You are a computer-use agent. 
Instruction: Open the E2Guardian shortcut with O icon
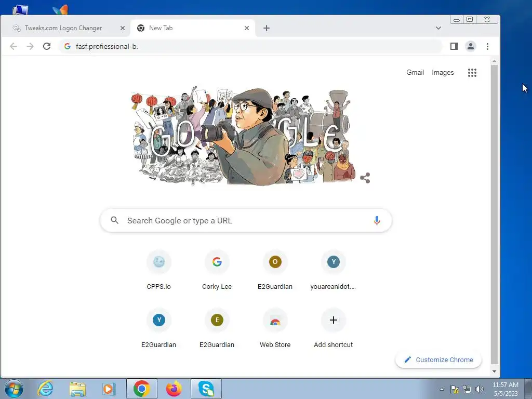(275, 271)
